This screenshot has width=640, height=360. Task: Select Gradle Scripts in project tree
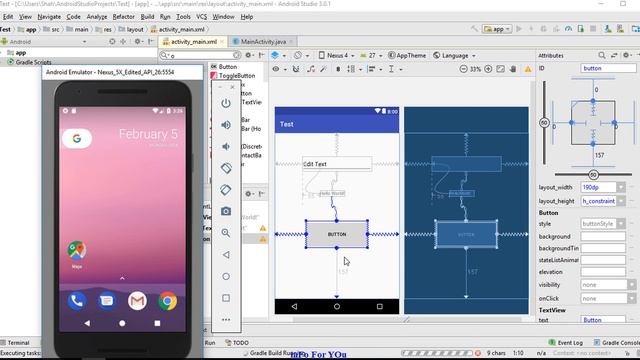pyautogui.click(x=29, y=62)
